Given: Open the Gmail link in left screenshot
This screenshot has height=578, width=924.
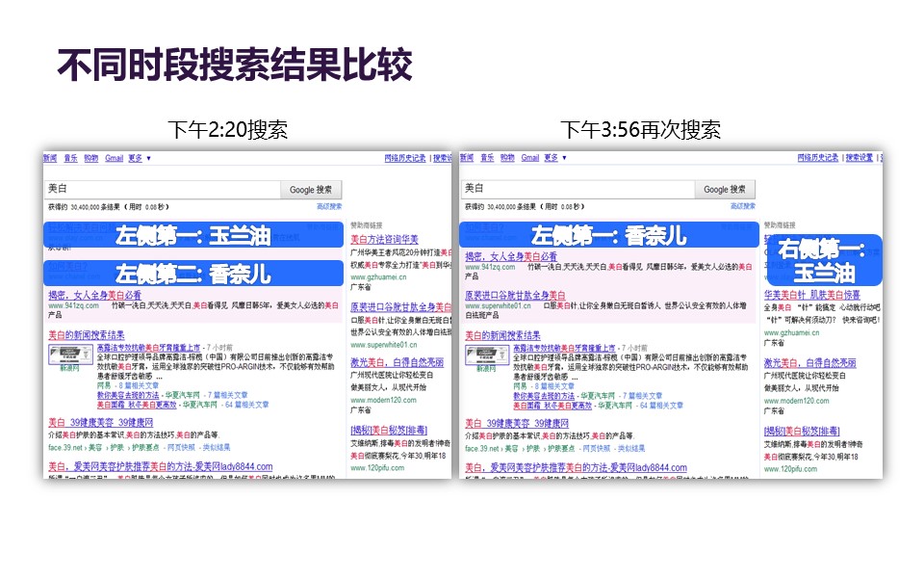Looking at the screenshot, I should click(114, 158).
